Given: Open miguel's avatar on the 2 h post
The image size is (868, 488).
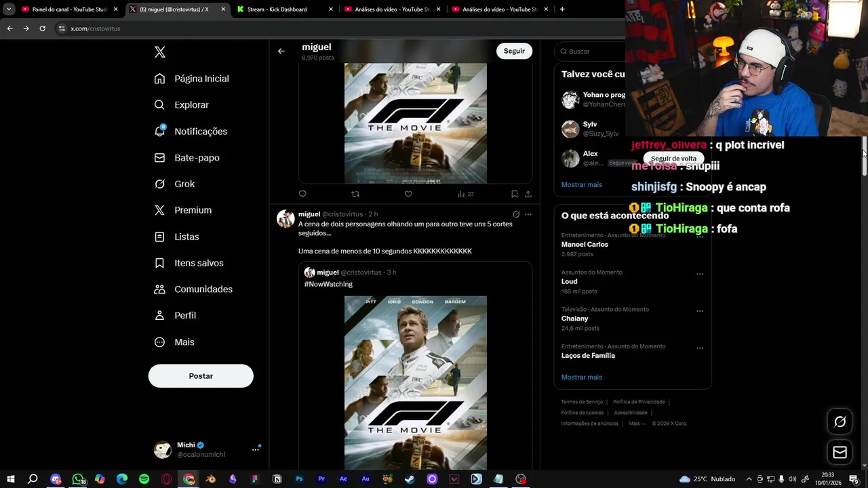Looking at the screenshot, I should click(285, 218).
